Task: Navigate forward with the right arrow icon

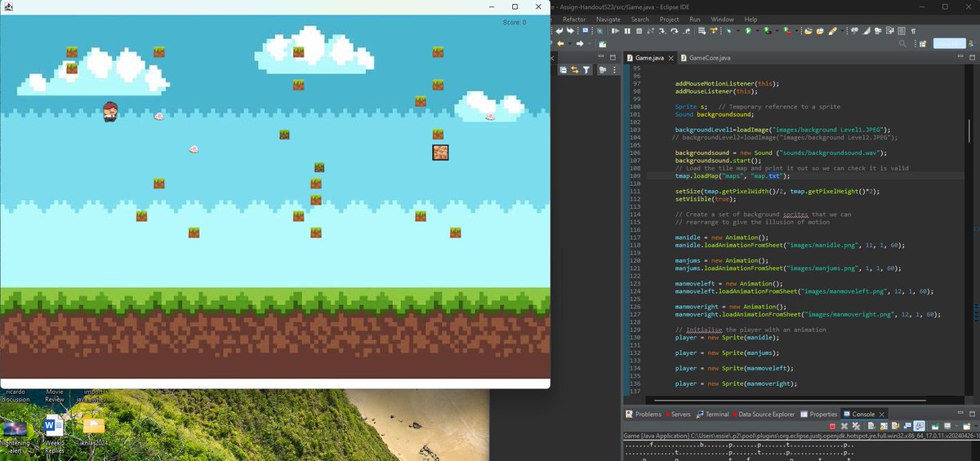Action: [x=580, y=43]
